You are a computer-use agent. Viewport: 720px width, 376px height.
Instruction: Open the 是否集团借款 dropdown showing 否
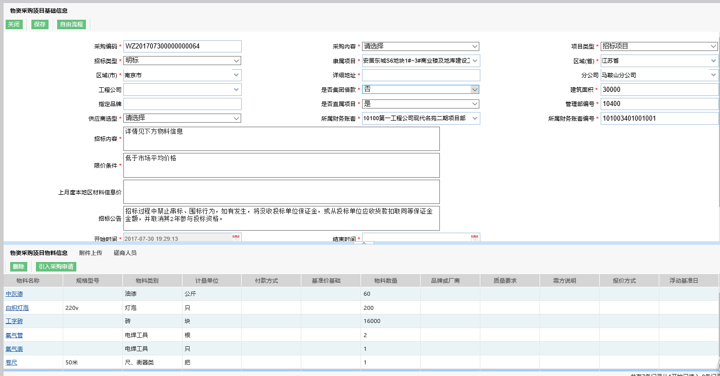pos(475,90)
